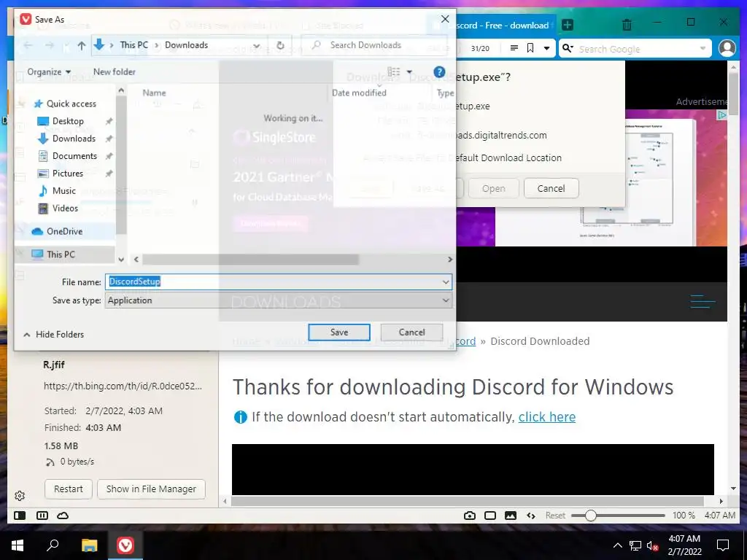Viewport: 747px width, 560px height.
Task: Click Cancel in the Vivaldi download prompt
Action: [551, 189]
